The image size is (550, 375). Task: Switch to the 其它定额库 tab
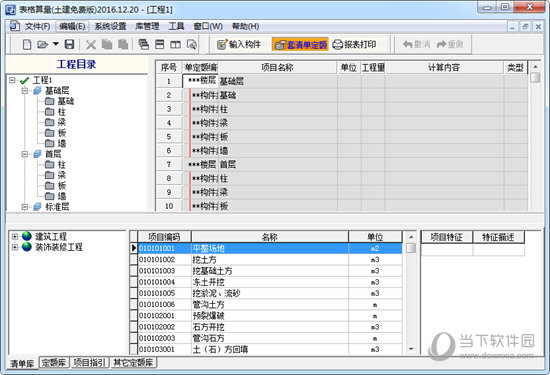[x=133, y=362]
